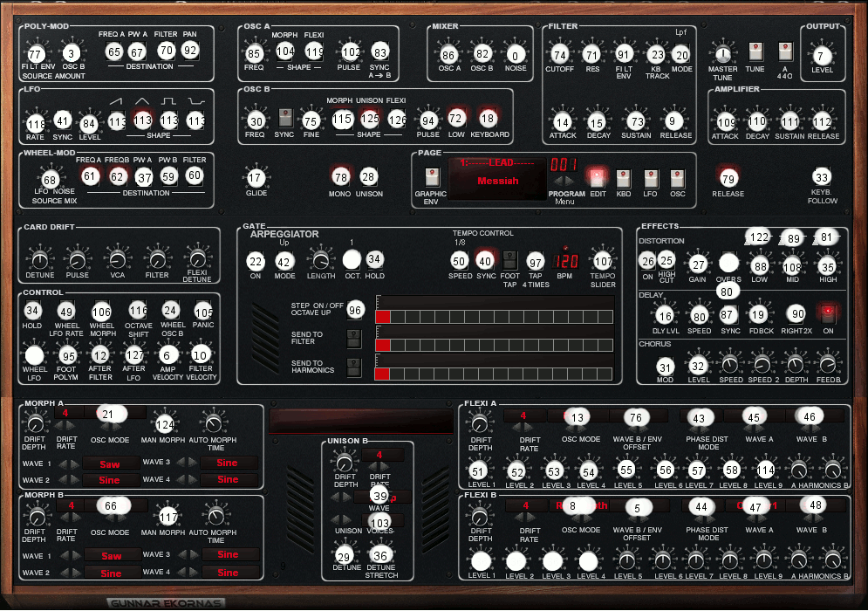
Task: Click the Mixer Noise knob
Action: point(515,55)
